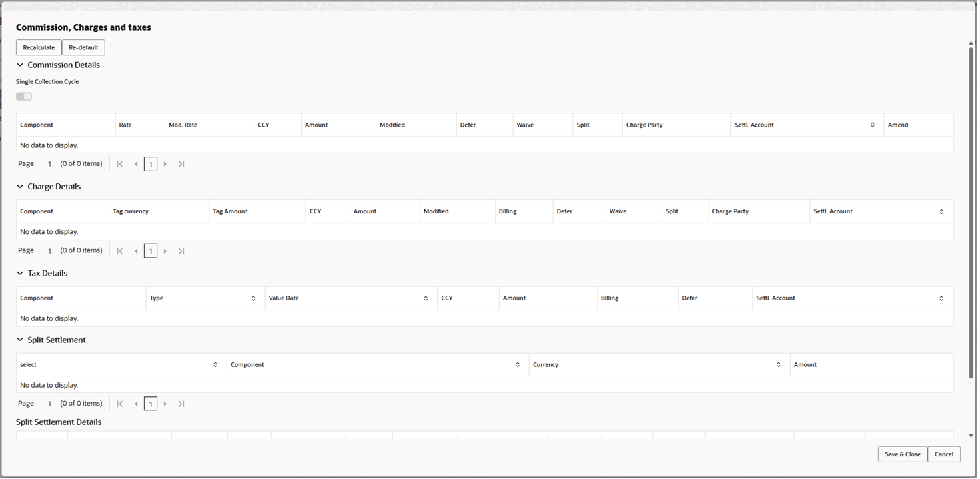
Task: Sort the Settl. Account column in Commission Details
Action: point(872,125)
